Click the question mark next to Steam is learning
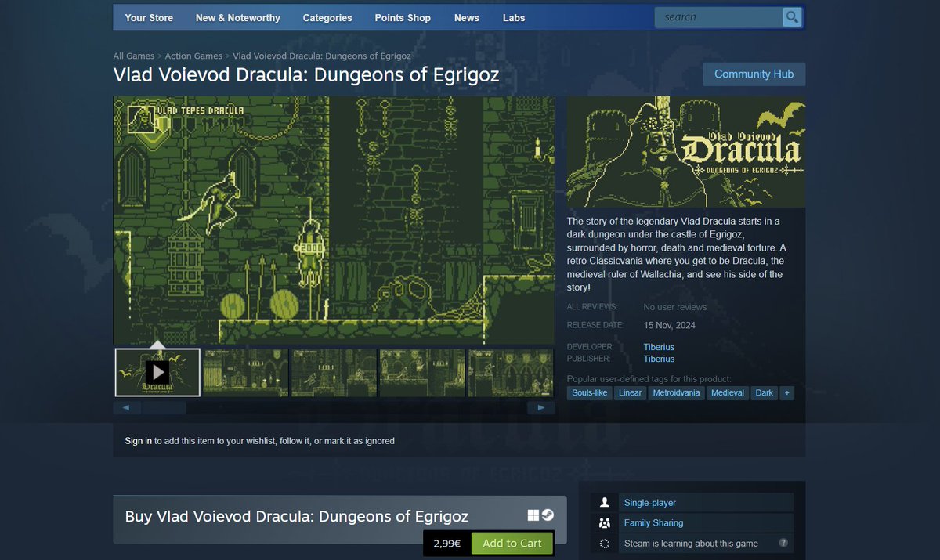Viewport: 940px width, 560px height. (784, 543)
